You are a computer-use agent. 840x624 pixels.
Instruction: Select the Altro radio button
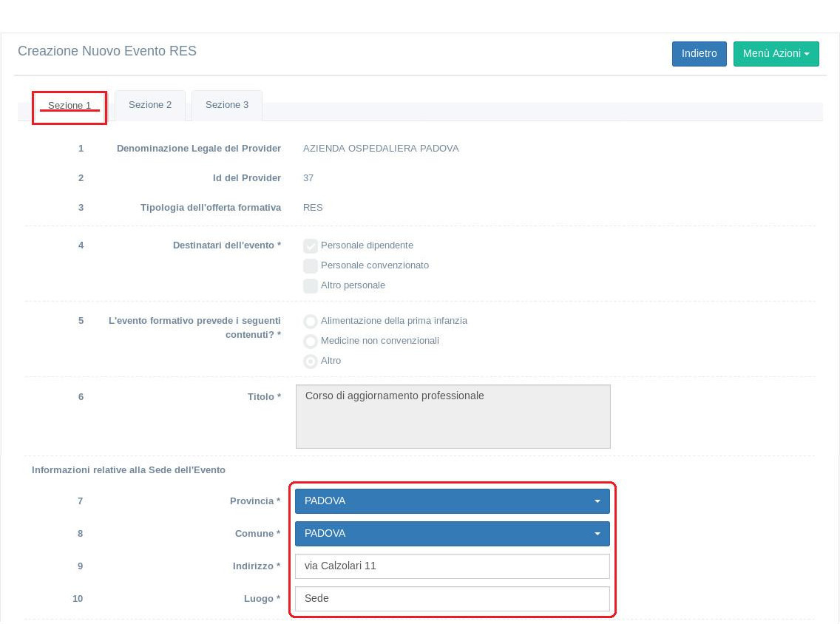coord(311,362)
